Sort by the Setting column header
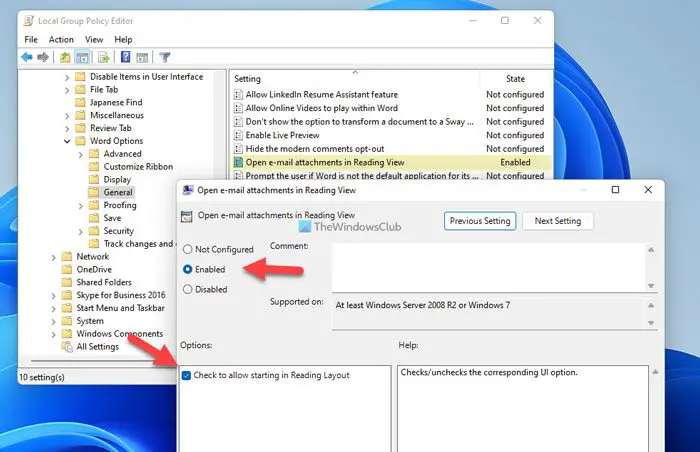 point(356,79)
